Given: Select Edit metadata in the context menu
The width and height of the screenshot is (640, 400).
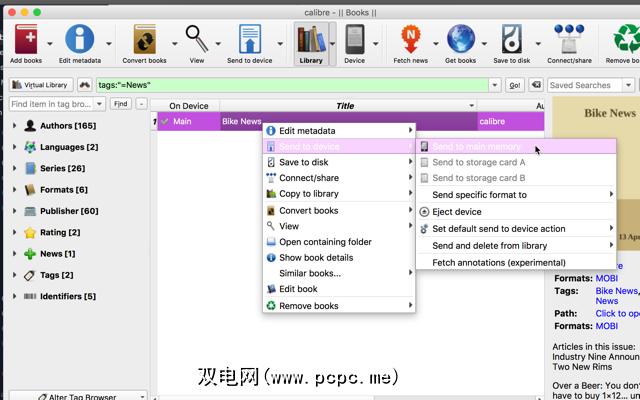Looking at the screenshot, I should [x=339, y=131].
